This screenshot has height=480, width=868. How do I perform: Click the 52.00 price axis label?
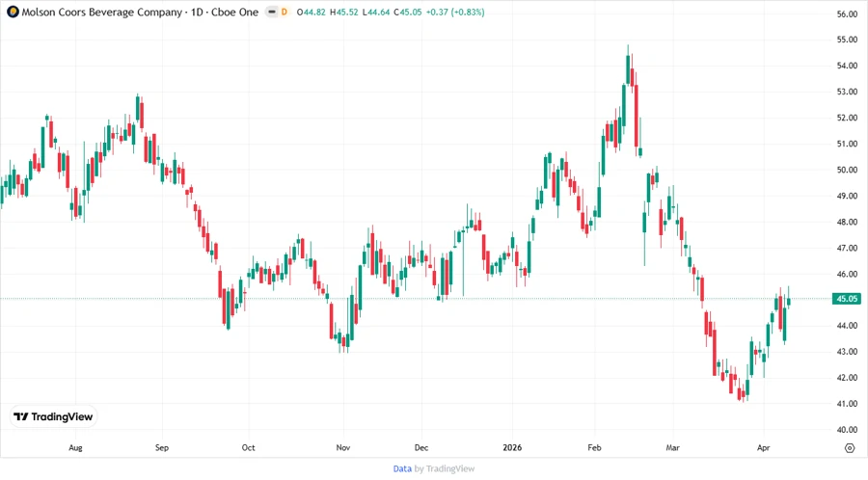tap(847, 118)
